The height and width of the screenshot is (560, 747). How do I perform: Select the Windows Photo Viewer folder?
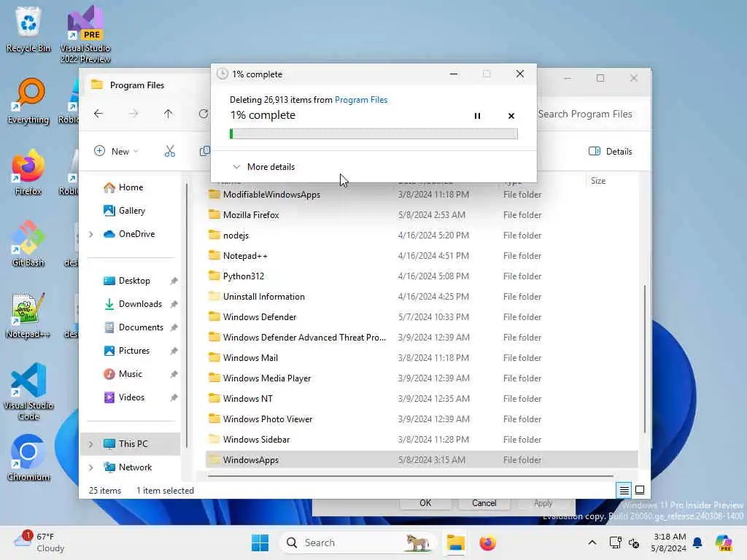coord(422,419)
